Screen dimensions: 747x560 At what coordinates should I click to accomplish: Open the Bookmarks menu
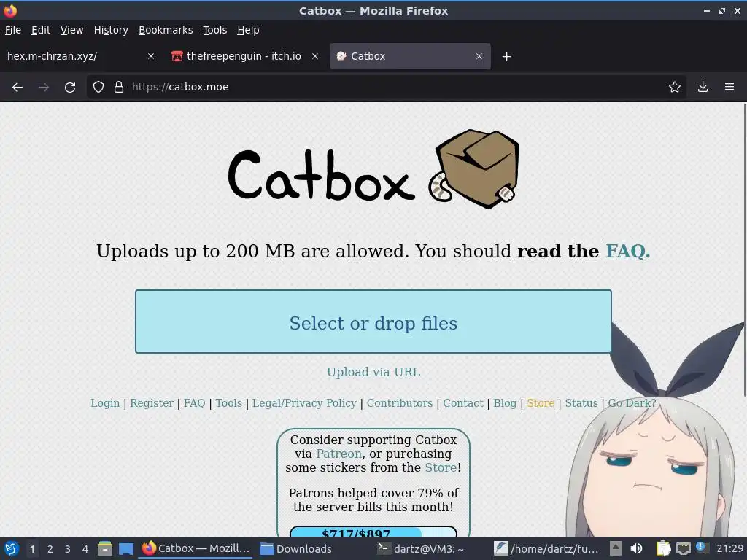pos(166,30)
